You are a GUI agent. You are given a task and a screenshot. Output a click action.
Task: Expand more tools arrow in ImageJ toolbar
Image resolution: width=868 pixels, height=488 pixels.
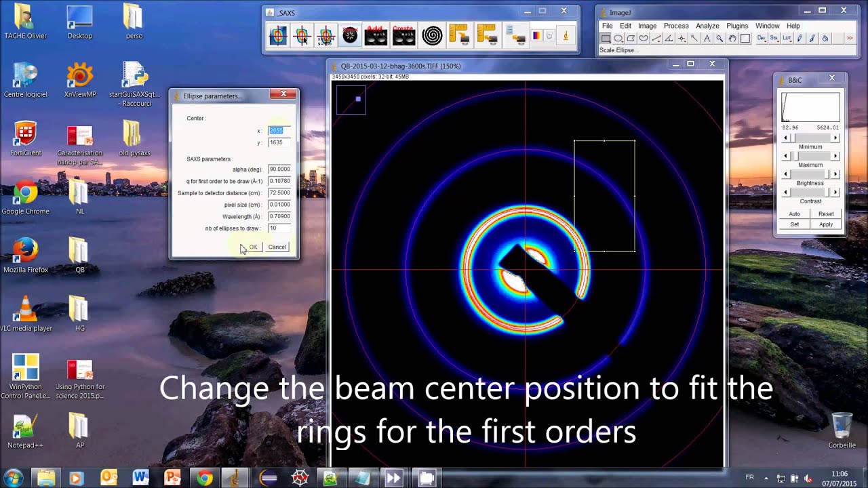point(849,38)
